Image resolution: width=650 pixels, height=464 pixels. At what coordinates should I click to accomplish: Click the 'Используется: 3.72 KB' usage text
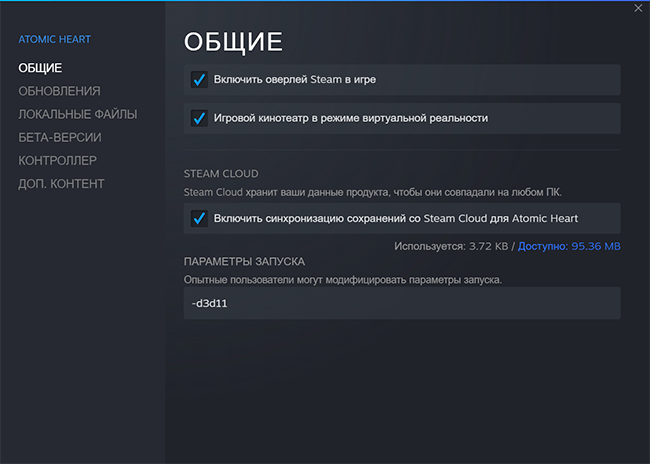[451, 246]
